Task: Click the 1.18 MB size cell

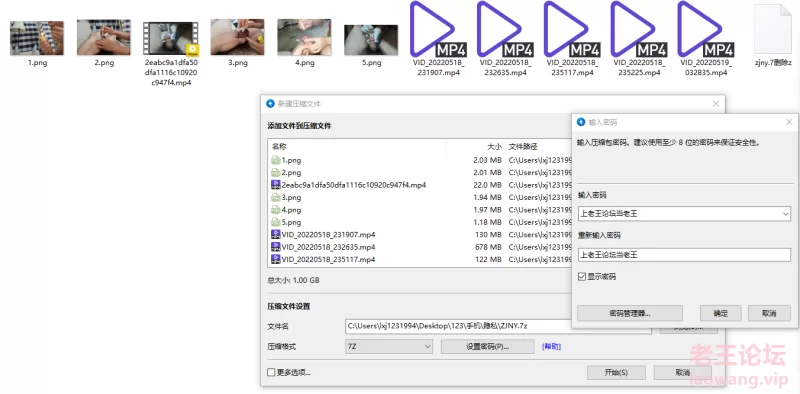Action: tap(487, 223)
